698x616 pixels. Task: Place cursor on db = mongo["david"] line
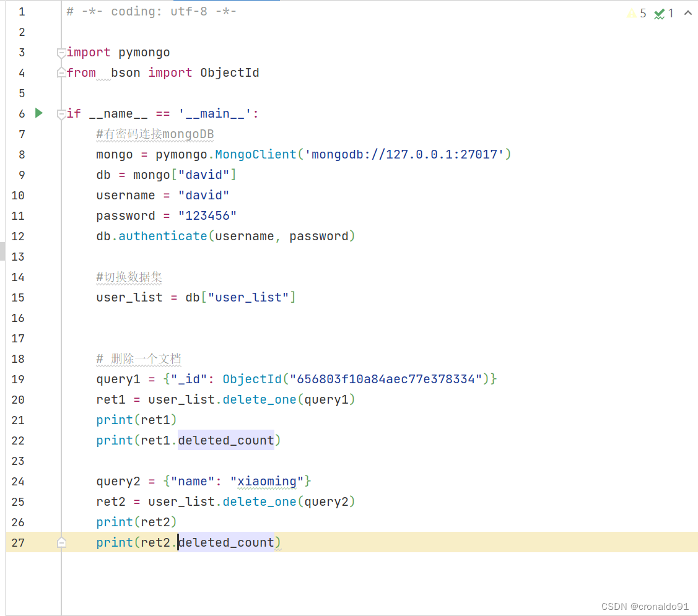[166, 175]
